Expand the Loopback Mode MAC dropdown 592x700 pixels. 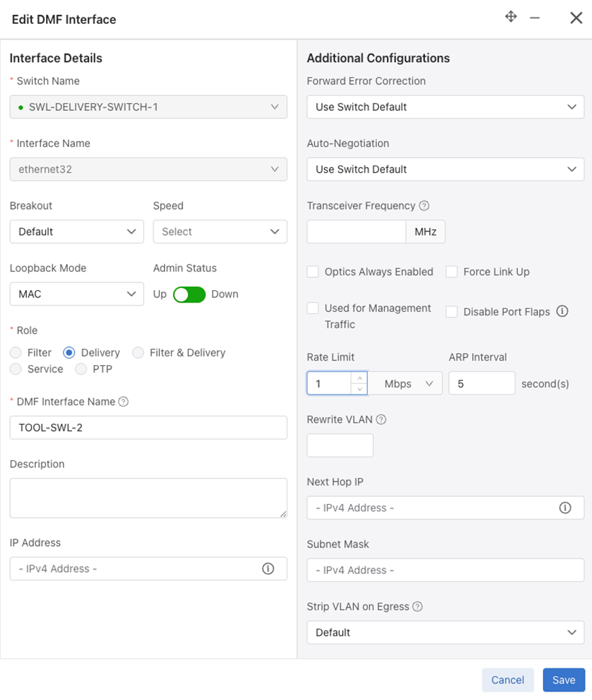pyautogui.click(x=77, y=295)
